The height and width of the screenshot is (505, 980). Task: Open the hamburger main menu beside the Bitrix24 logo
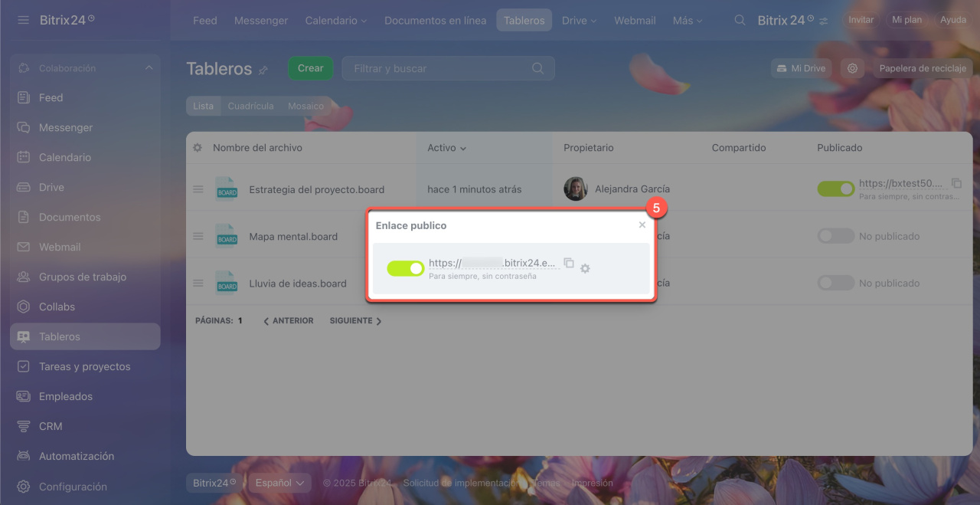tap(23, 20)
